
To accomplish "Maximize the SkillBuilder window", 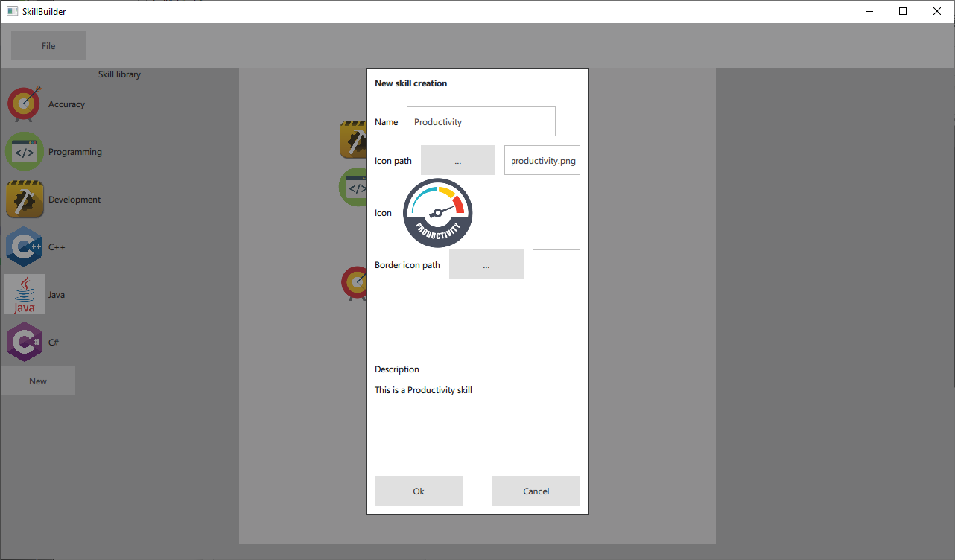I will [x=903, y=11].
